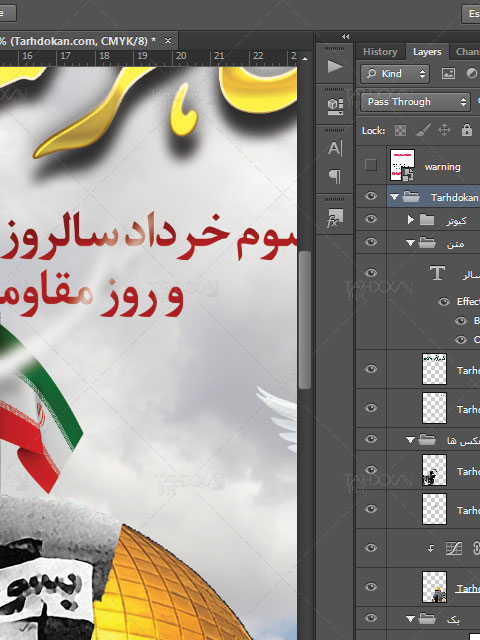Viewport: 480px width, 640px height.
Task: Open the Pass Through blend mode dropdown
Action: tap(415, 102)
